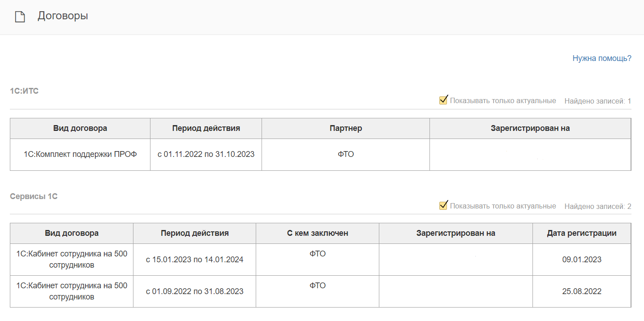This screenshot has height=321, width=644.
Task: Open the Нужна помощь? help link
Action: (602, 58)
